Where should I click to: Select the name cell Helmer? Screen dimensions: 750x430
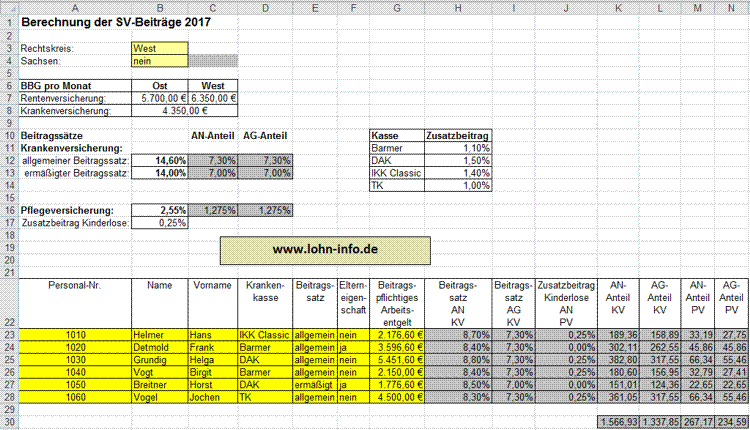coord(160,335)
